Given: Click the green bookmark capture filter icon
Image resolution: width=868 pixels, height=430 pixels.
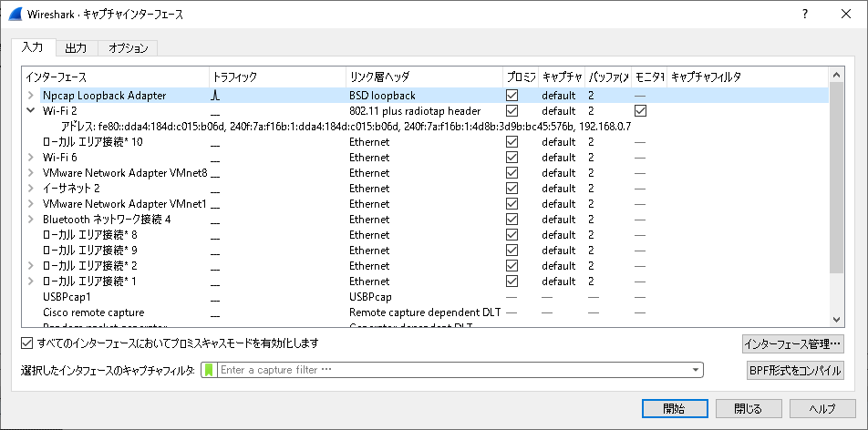Looking at the screenshot, I should click(209, 370).
